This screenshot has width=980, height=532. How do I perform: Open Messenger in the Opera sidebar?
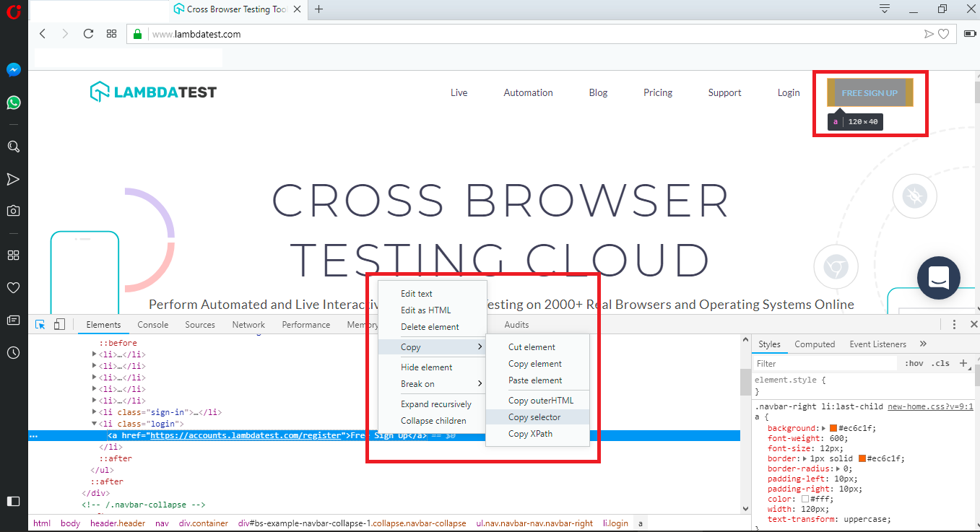pos(13,70)
